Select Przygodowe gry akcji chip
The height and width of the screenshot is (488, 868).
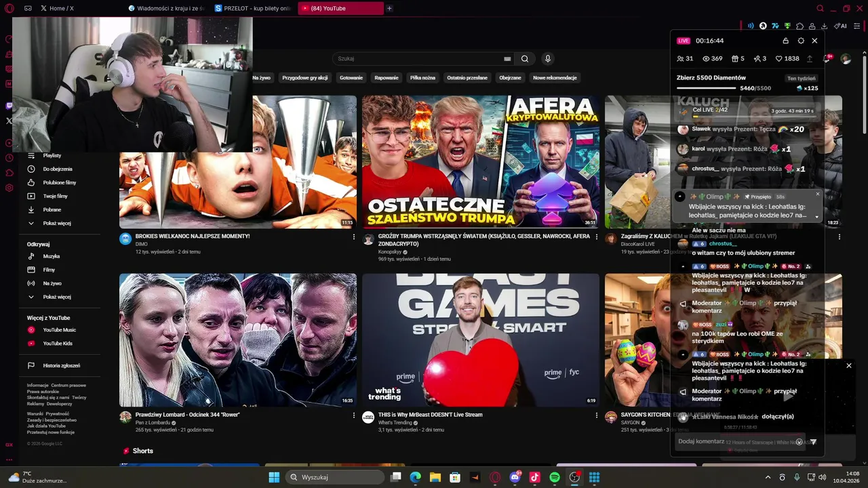tap(305, 78)
